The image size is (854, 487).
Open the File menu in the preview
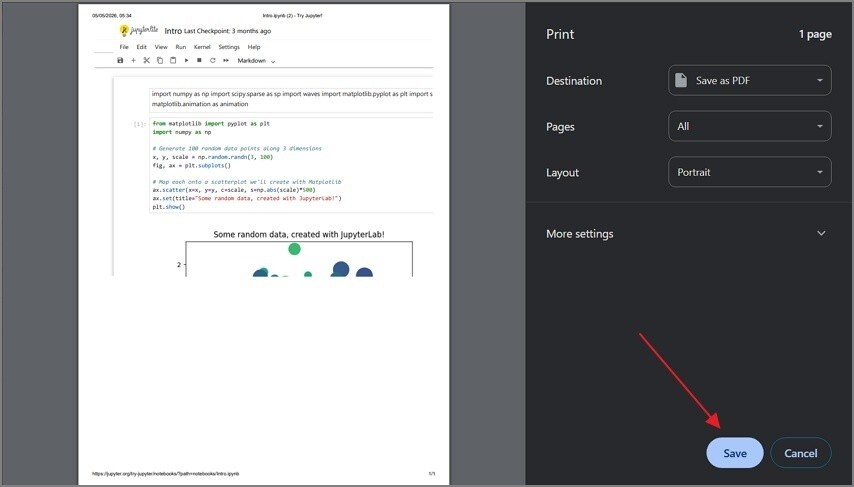tap(124, 47)
